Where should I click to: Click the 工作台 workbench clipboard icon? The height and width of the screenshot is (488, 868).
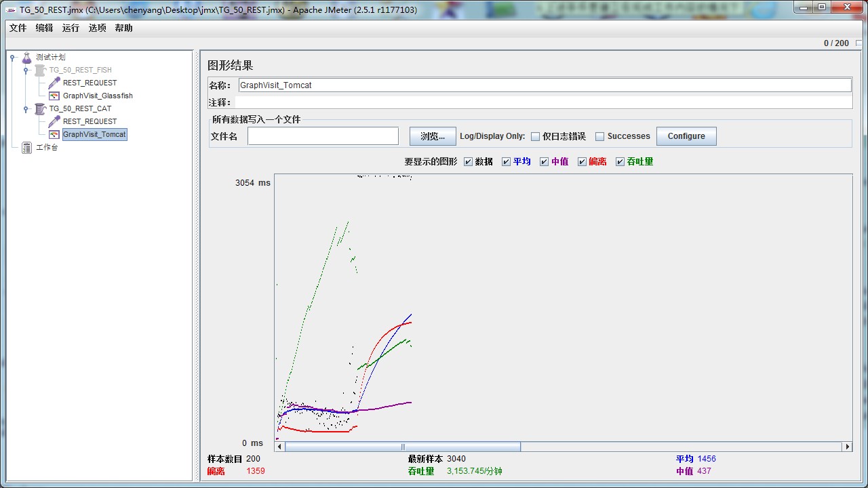(x=25, y=147)
